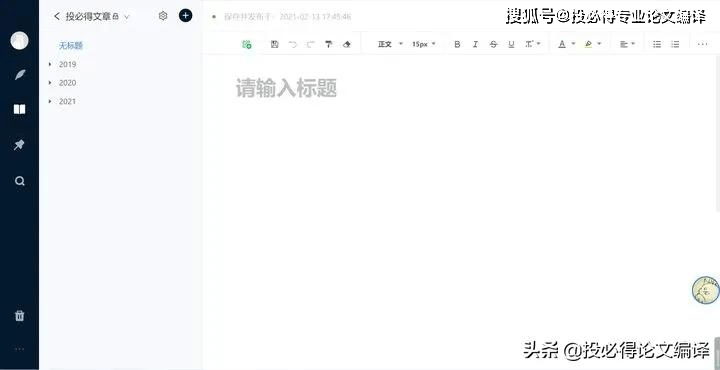
Task: Click the sidebar more ellipsis at bottom
Action: pos(19,349)
